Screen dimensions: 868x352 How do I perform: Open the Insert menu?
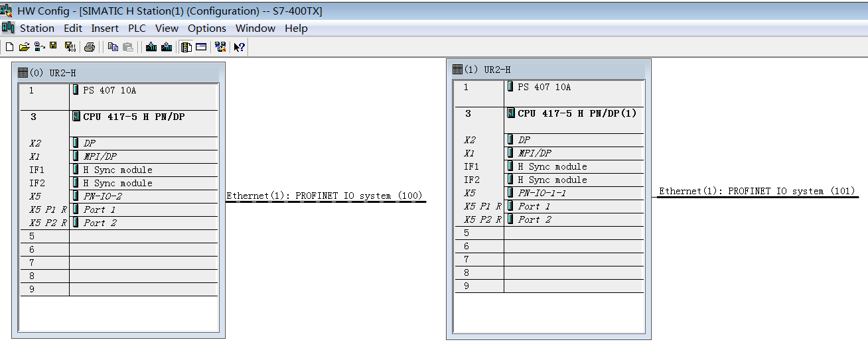[105, 28]
